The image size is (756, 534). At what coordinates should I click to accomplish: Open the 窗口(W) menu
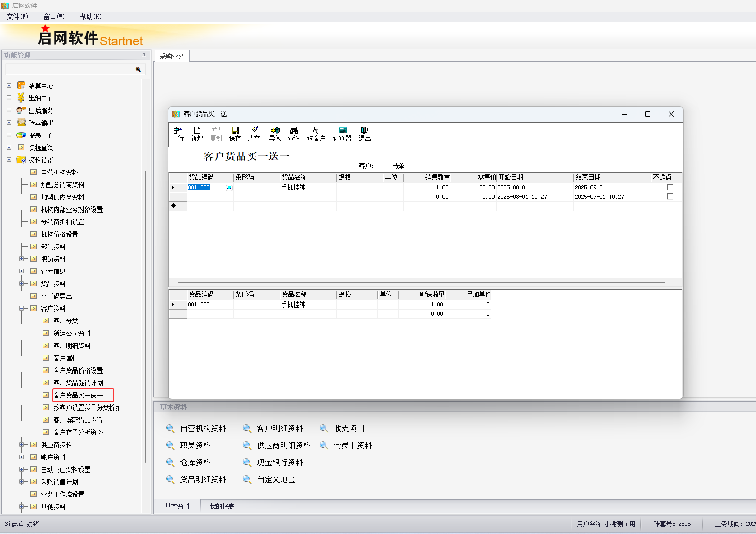[54, 17]
